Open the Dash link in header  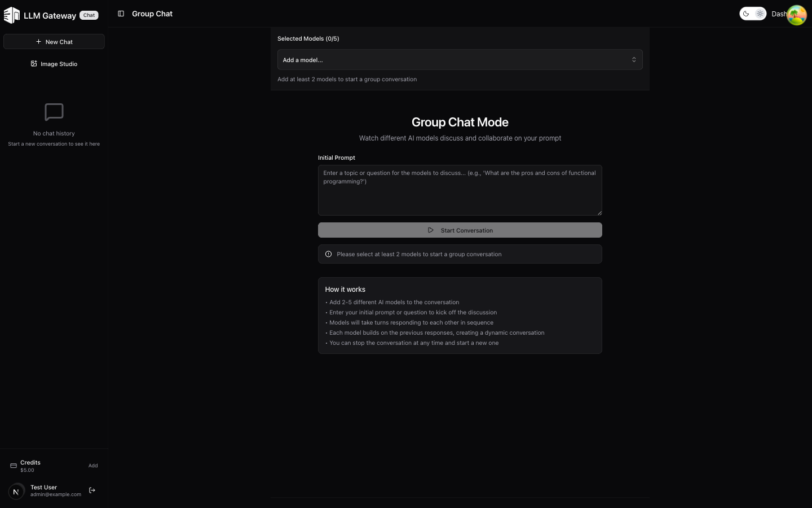coord(778,14)
